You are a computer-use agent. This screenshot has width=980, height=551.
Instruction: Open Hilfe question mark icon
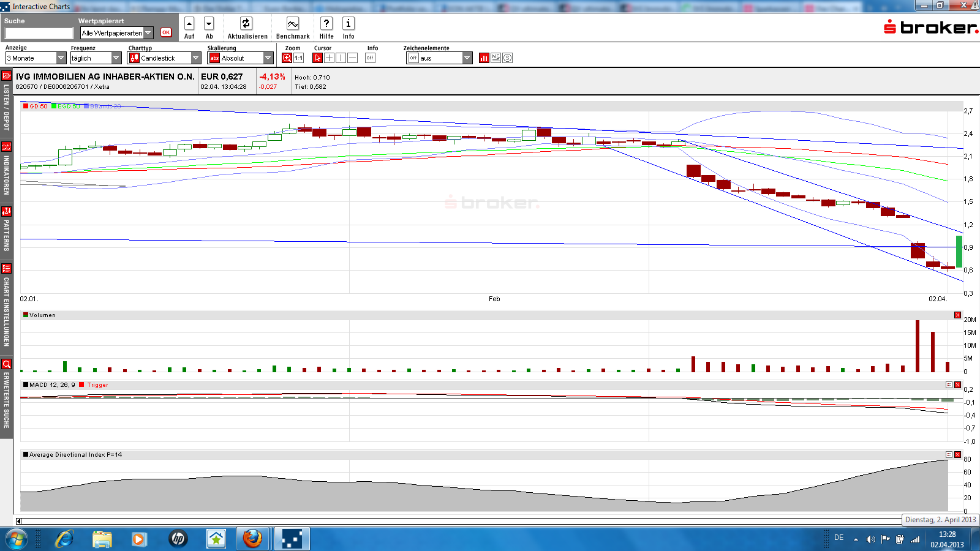[326, 24]
